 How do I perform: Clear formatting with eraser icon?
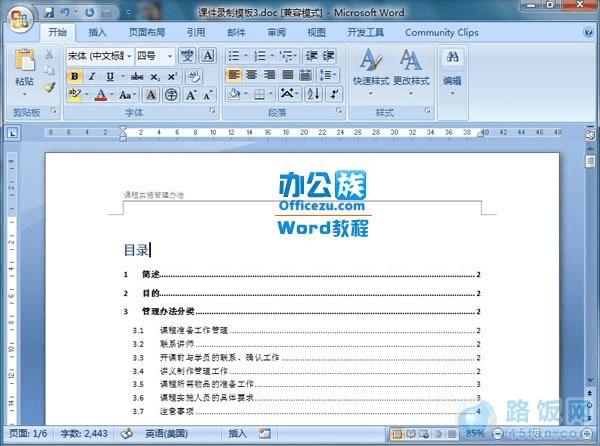click(194, 77)
